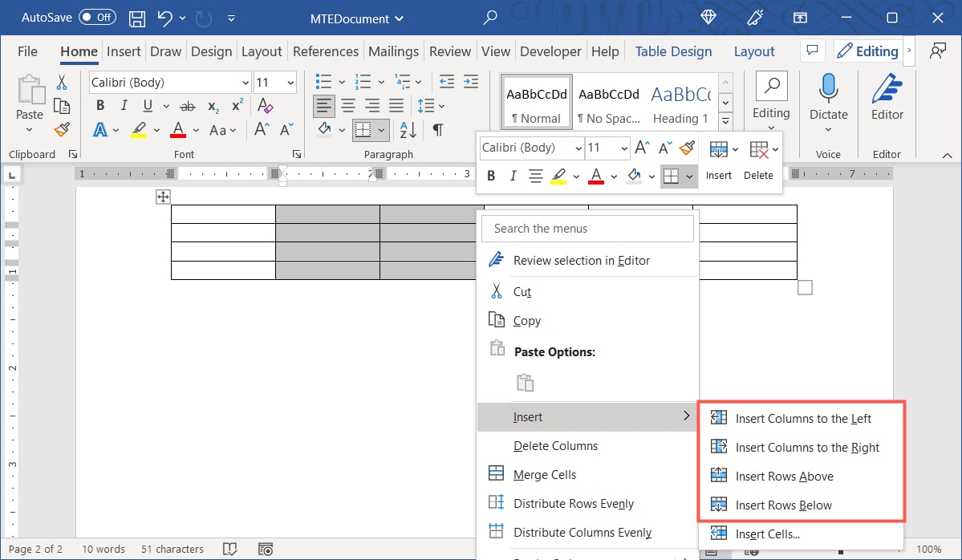Apply strikethrough formatting from the ribbon
The height and width of the screenshot is (560, 962).
(x=187, y=105)
